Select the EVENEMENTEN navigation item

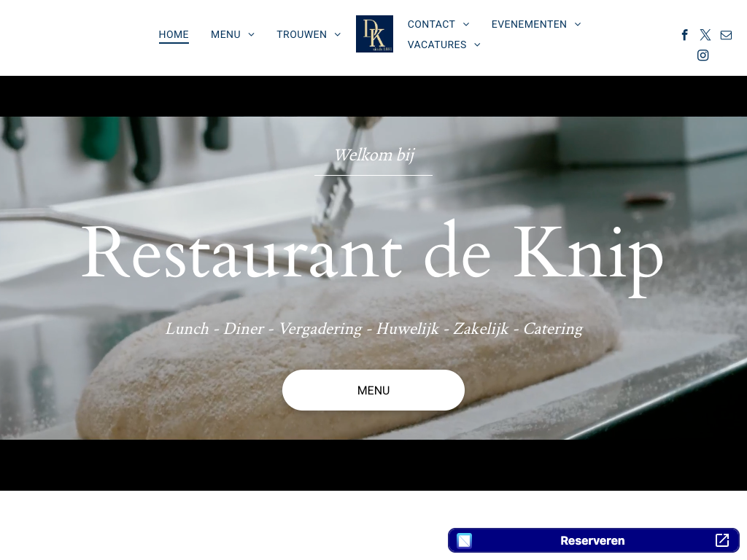click(x=529, y=24)
